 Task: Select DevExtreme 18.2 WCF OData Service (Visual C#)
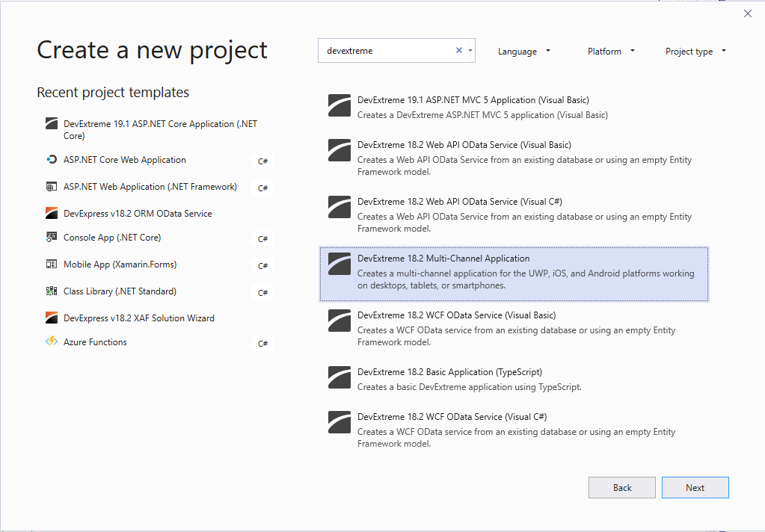(x=452, y=417)
